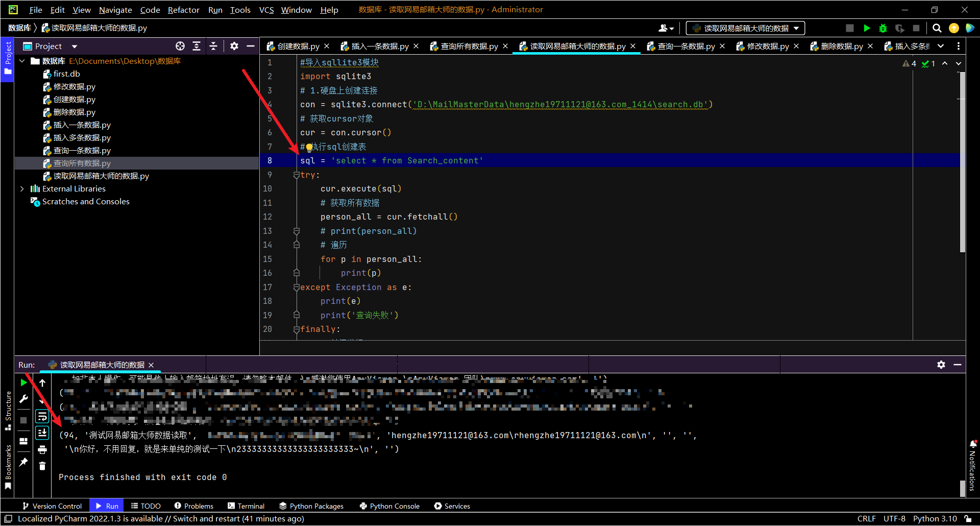Open 修改数据.py in project tree
The width and height of the screenshot is (980, 526).
pos(69,86)
